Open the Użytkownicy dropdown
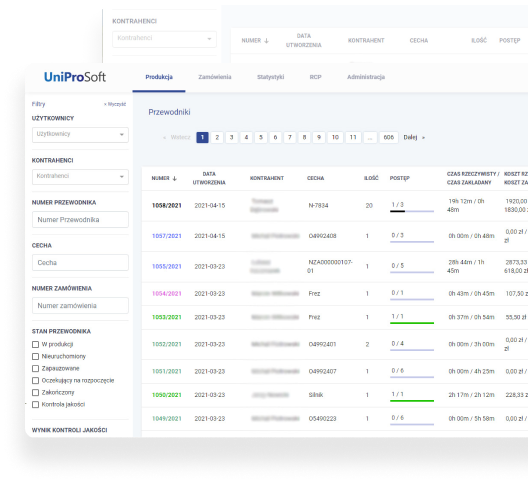 point(80,134)
